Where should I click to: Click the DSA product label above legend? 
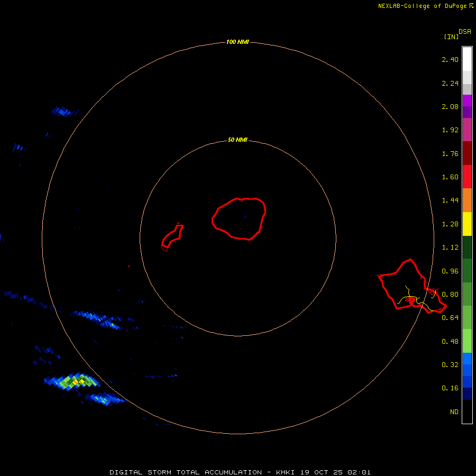(465, 32)
